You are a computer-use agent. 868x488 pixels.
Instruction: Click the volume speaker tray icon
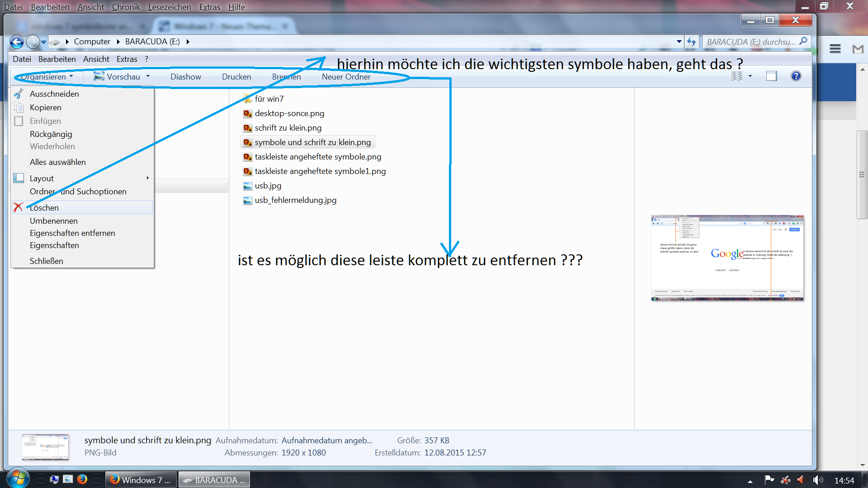(817, 480)
